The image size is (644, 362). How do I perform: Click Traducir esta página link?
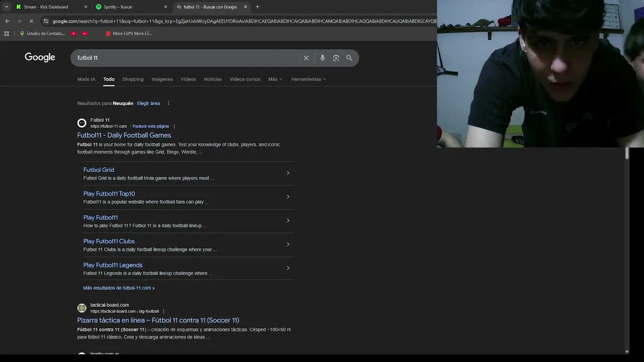(x=150, y=126)
